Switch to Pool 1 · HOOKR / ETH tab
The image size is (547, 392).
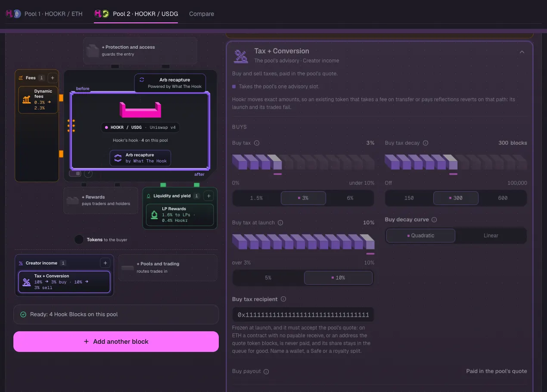[x=44, y=14]
